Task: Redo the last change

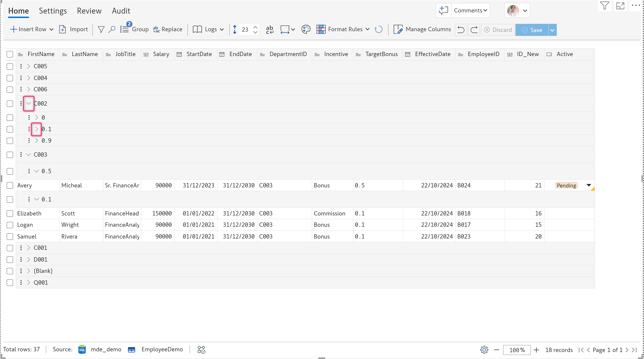Action: [474, 30]
